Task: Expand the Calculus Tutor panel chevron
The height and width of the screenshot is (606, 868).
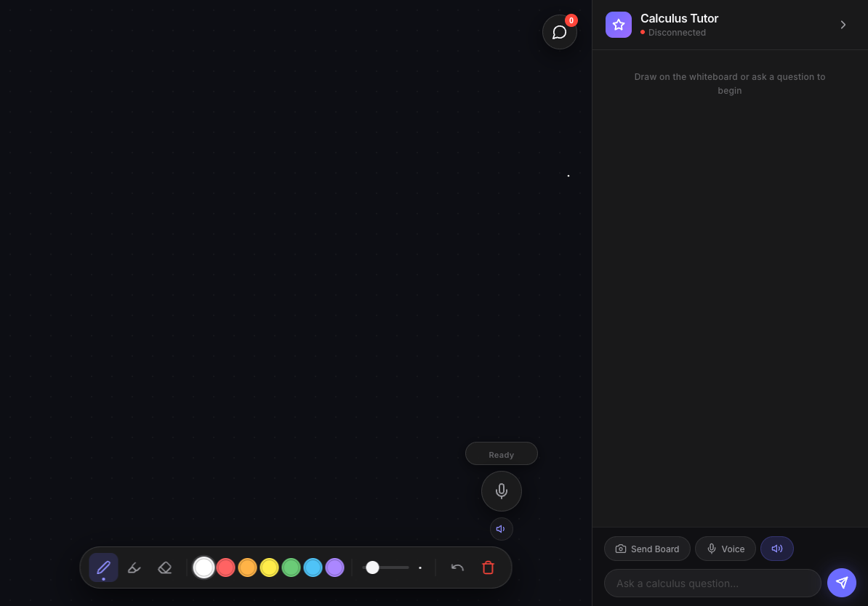Action: [x=843, y=24]
